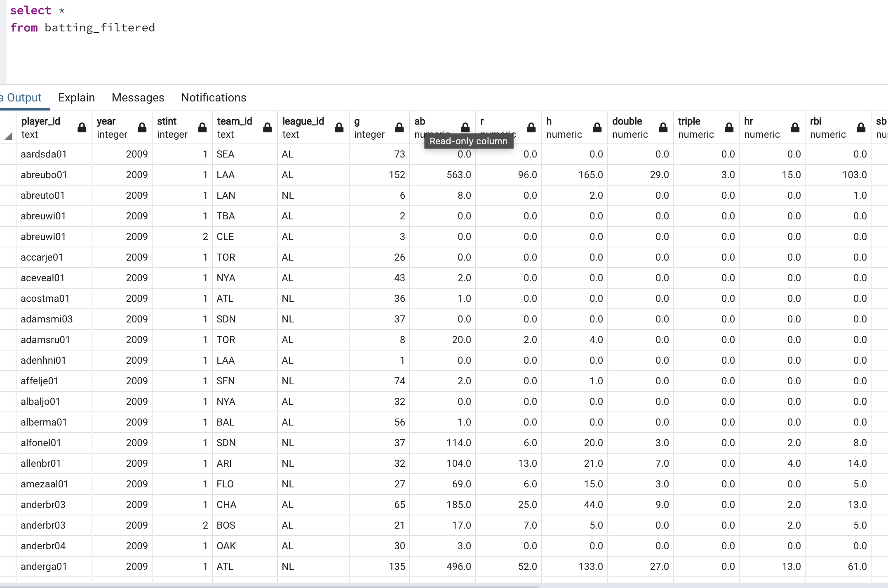Viewport: 888px width, 588px height.
Task: Click the lock icon next to the rbi column
Action: tap(860, 128)
